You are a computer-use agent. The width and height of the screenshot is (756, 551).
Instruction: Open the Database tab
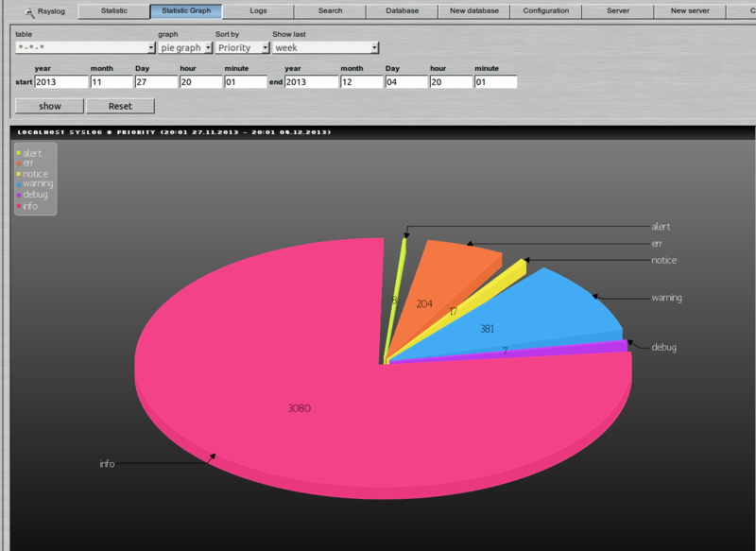[x=402, y=10]
